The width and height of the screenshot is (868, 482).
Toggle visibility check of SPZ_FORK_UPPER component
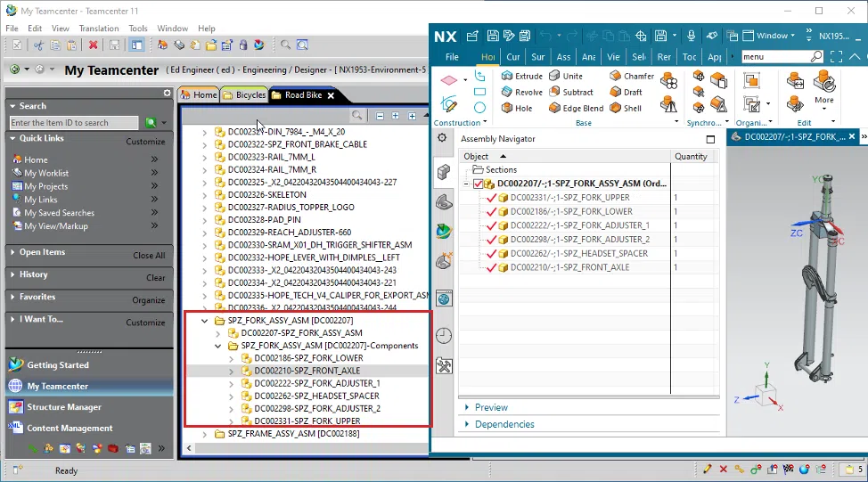click(x=491, y=198)
